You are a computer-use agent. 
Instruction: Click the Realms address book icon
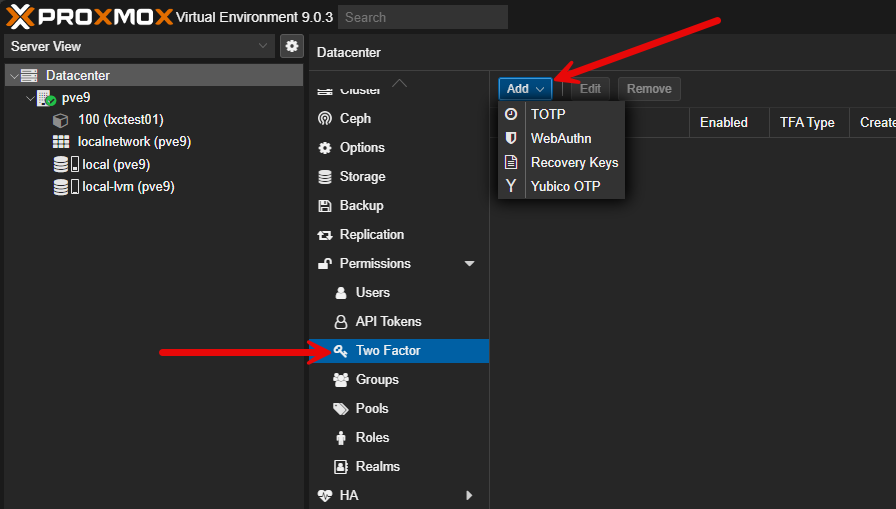[340, 466]
